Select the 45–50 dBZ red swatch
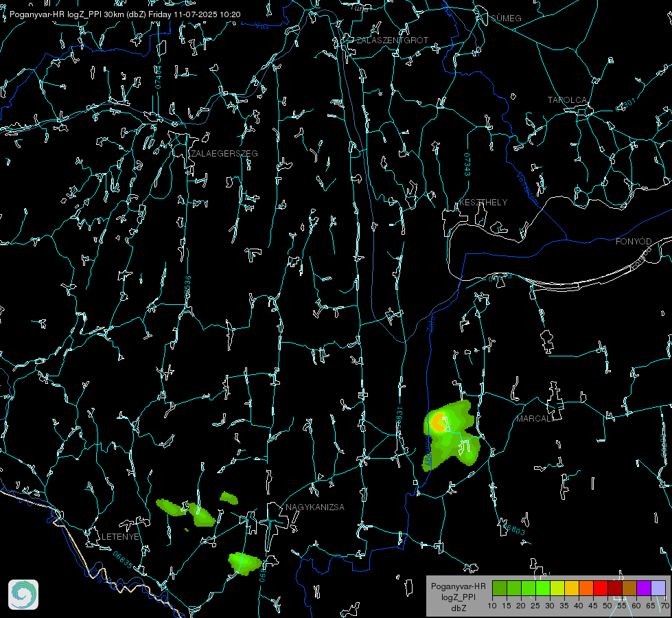Viewport: 672px width, 618px height. pos(601,588)
